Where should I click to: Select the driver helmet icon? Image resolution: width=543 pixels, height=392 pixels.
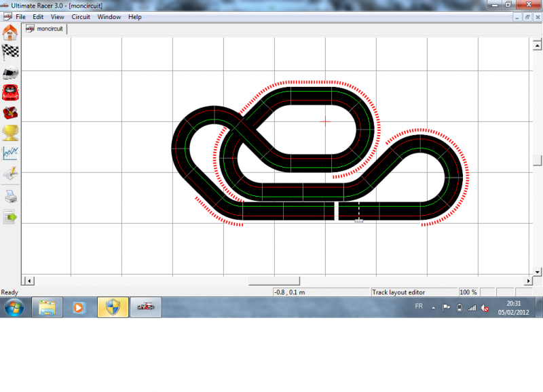click(x=10, y=73)
